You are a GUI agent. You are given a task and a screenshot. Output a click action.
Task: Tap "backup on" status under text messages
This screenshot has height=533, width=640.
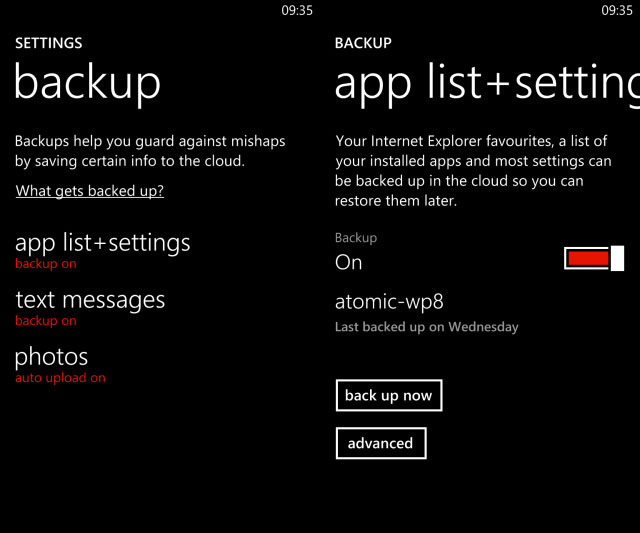tap(45, 321)
